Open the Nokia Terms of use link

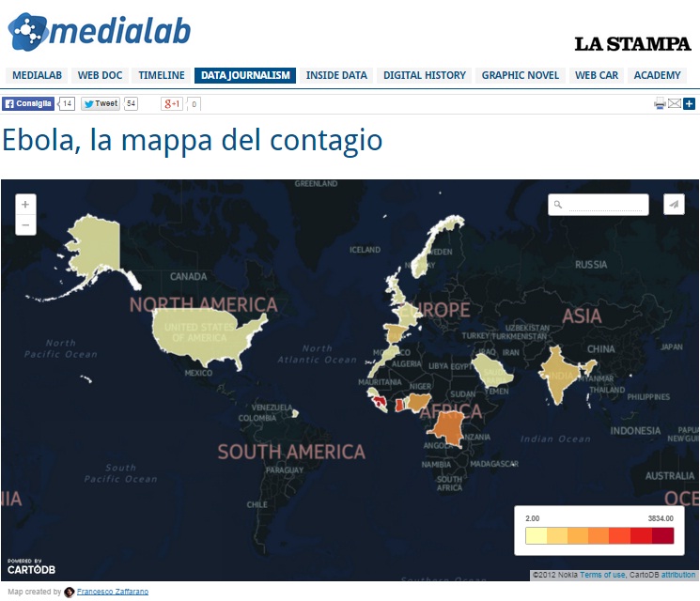pyautogui.click(x=602, y=575)
